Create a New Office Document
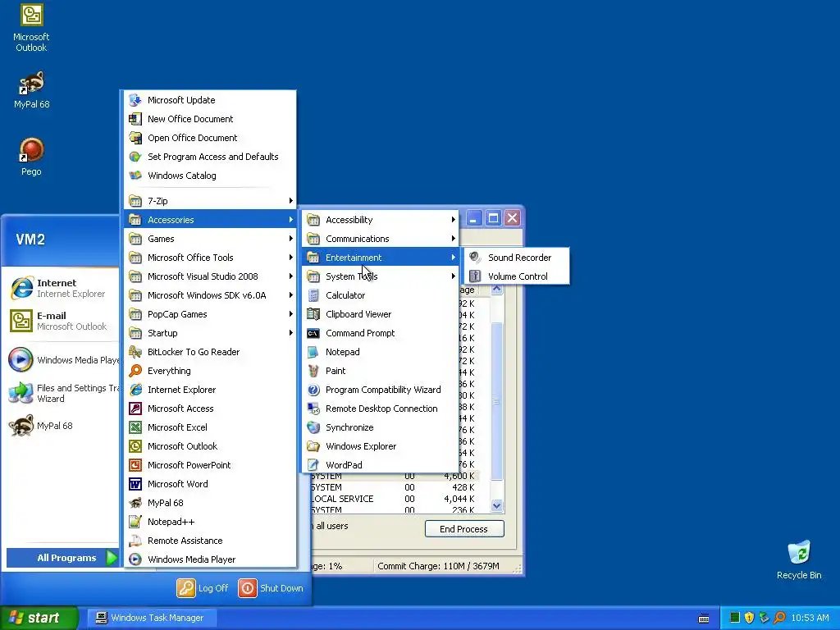This screenshot has height=630, width=840. pos(210,119)
